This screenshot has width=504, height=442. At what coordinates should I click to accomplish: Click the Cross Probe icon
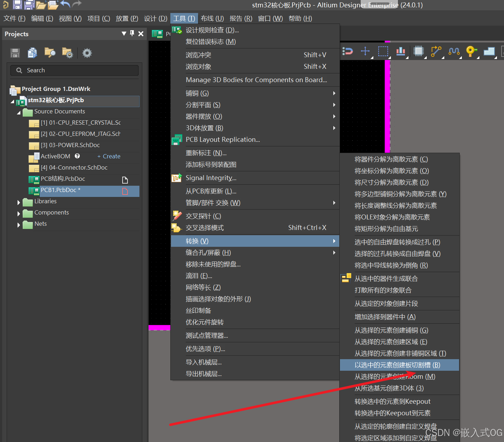pyautogui.click(x=177, y=216)
